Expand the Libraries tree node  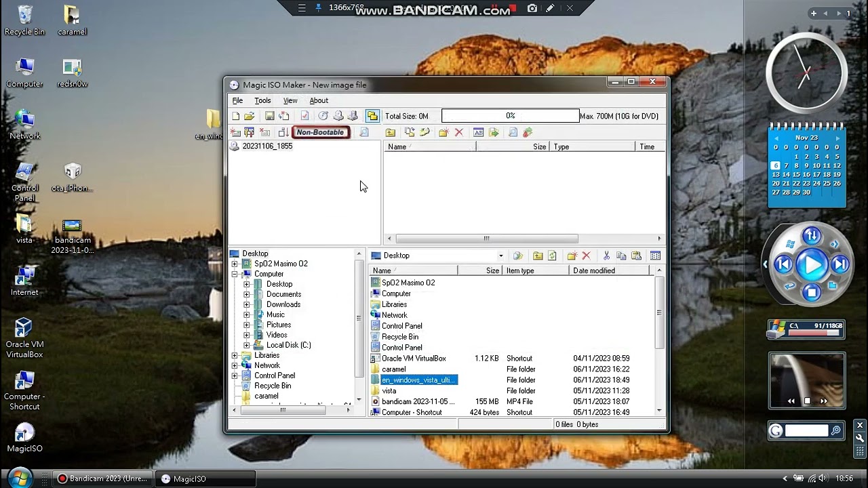pyautogui.click(x=235, y=355)
